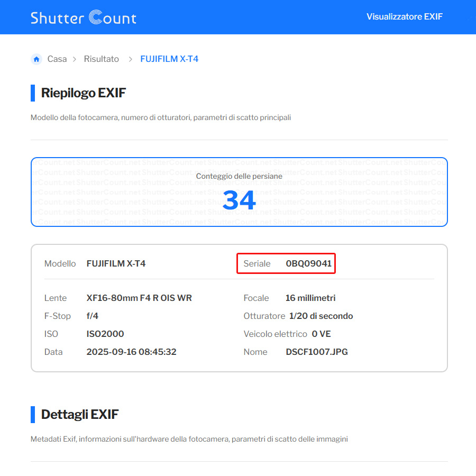The height and width of the screenshot is (476, 476).
Task: Click the Conteggio delle persiane label
Action: click(x=239, y=176)
